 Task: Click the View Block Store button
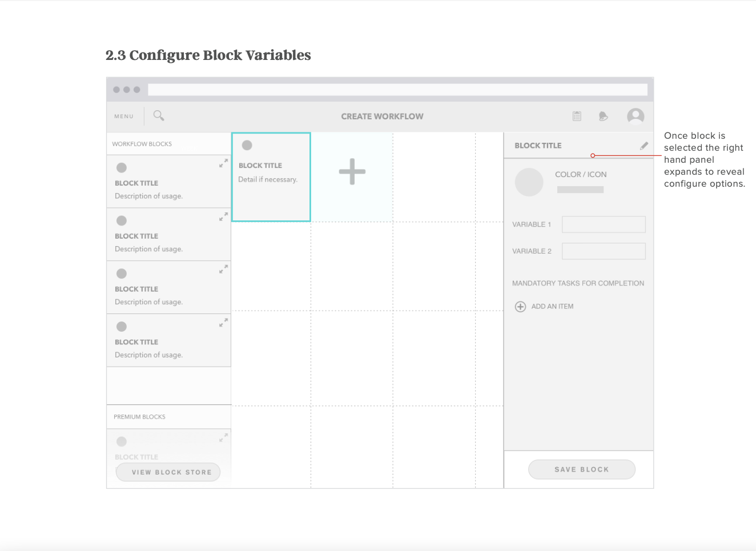pyautogui.click(x=168, y=472)
